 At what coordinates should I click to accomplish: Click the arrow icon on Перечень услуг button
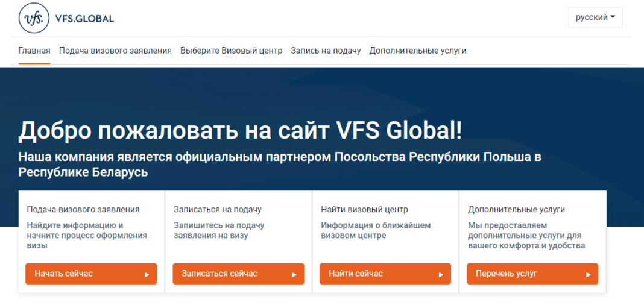tap(589, 274)
